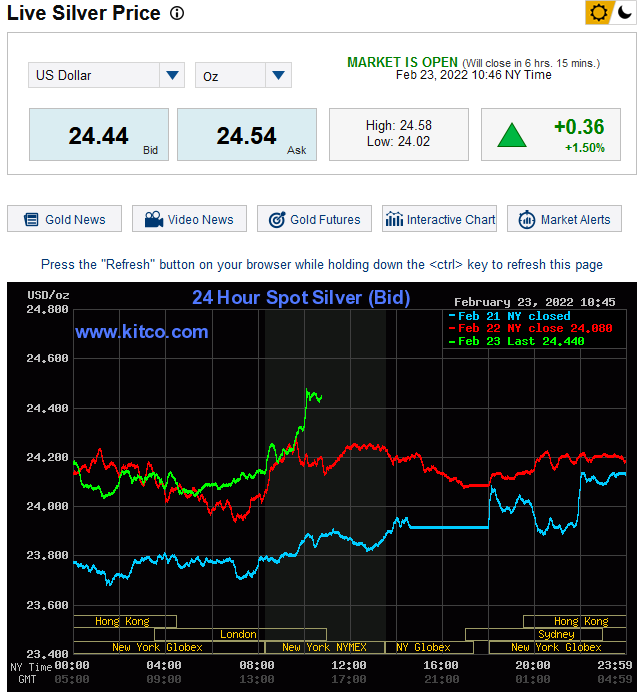The width and height of the screenshot is (644, 696).
Task: Open the Gold Futures button
Action: 314,219
